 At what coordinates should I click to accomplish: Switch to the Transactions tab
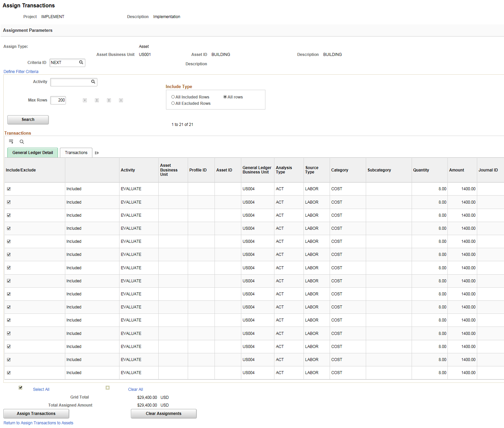(x=76, y=152)
